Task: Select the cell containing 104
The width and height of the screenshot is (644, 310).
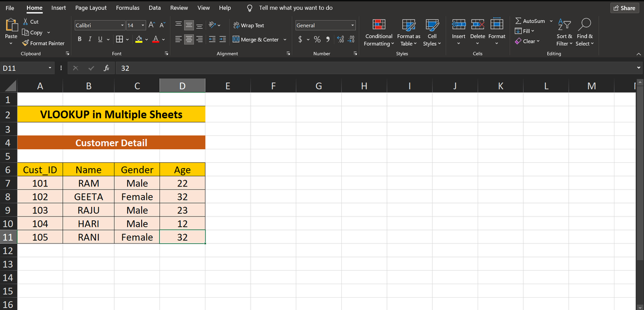Action: [x=40, y=224]
